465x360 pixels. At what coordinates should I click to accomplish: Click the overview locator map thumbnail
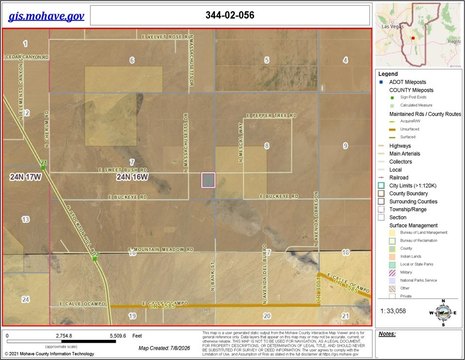418,35
